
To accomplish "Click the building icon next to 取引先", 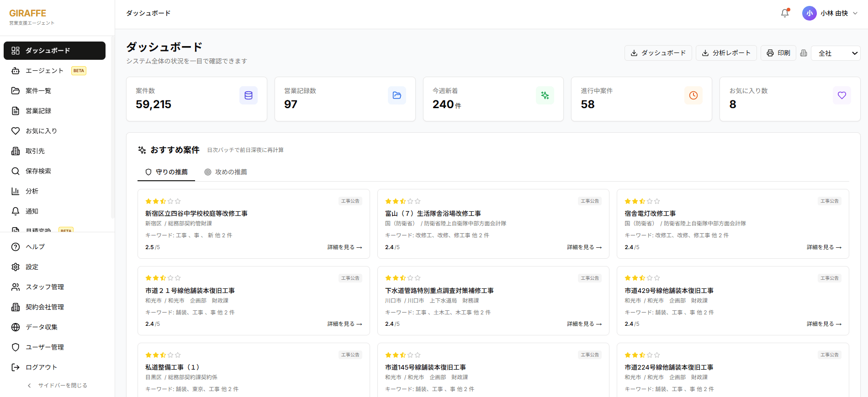I will coord(16,151).
